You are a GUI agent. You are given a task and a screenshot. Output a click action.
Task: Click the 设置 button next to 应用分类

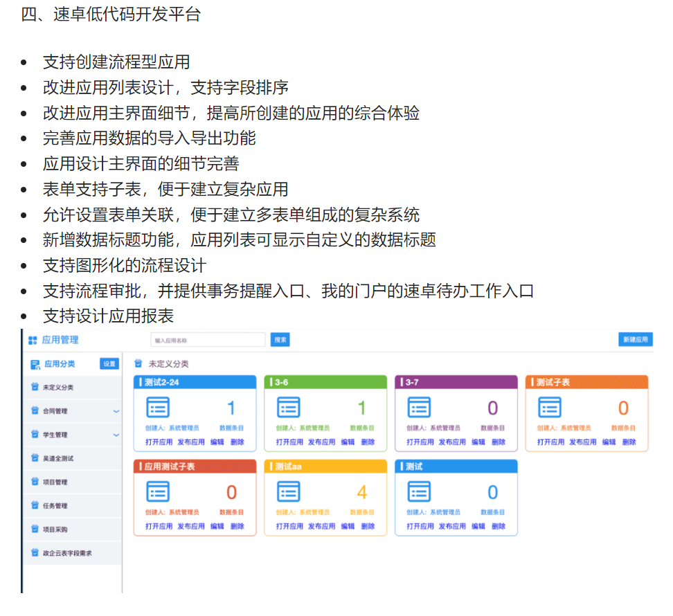pyautogui.click(x=109, y=364)
